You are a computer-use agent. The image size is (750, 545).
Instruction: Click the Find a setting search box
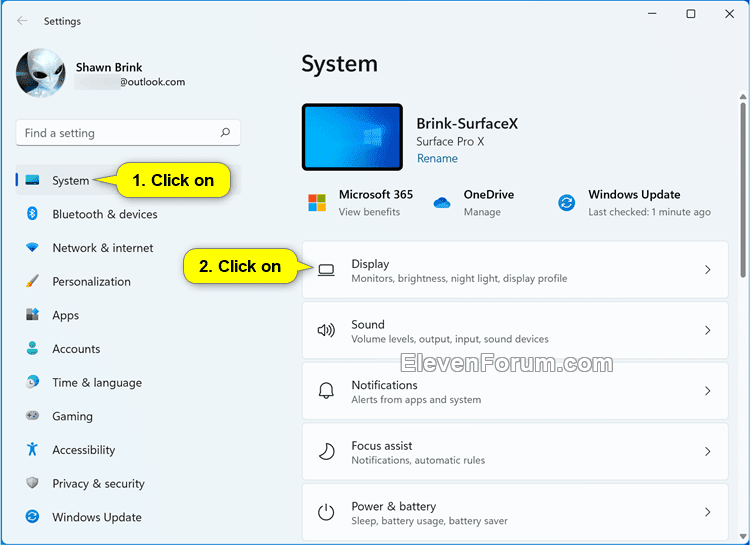(x=118, y=133)
